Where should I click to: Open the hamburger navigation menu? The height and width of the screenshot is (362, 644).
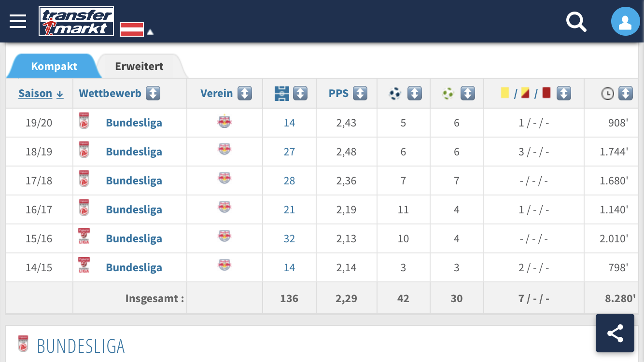coord(18,21)
